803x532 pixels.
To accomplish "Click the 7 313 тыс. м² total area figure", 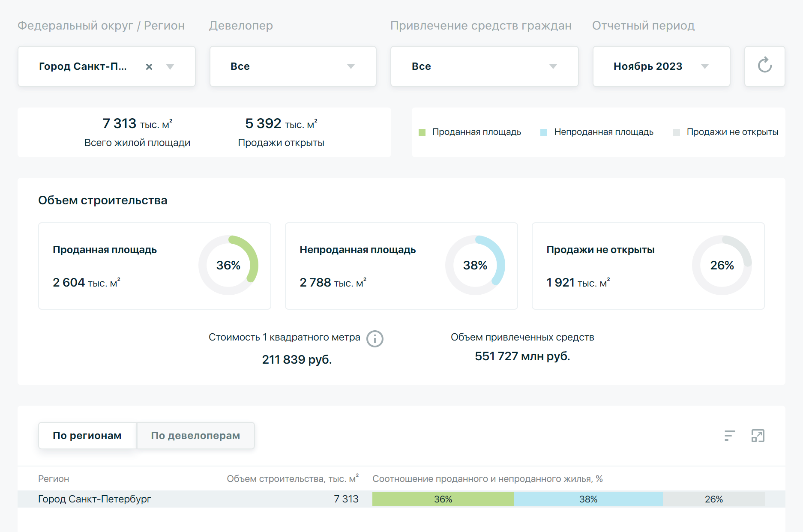I will point(138,123).
